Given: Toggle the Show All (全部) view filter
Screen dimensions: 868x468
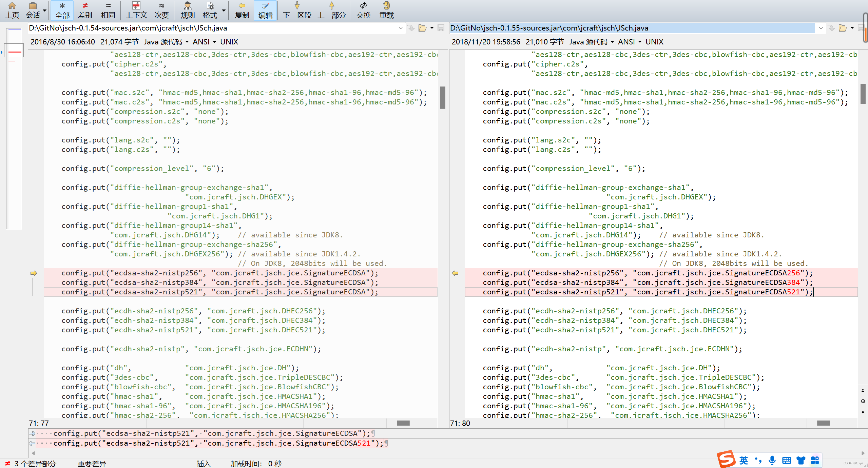Looking at the screenshot, I should [x=62, y=10].
